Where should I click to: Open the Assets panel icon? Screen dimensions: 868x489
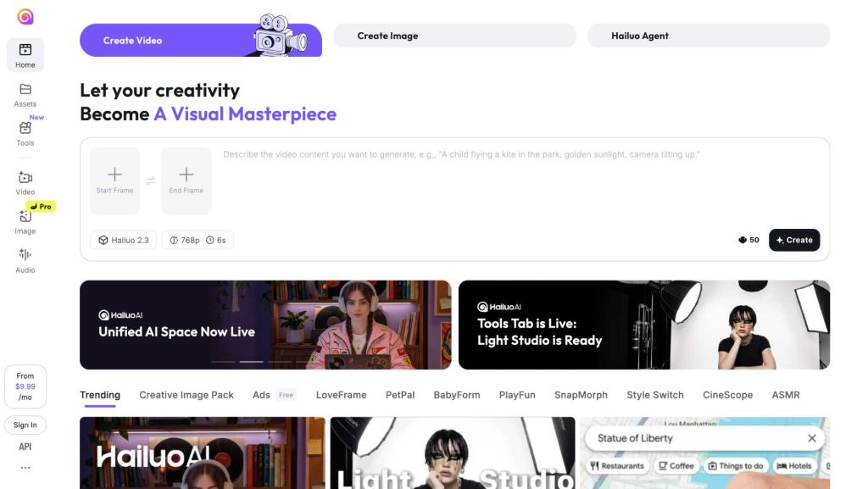click(25, 92)
